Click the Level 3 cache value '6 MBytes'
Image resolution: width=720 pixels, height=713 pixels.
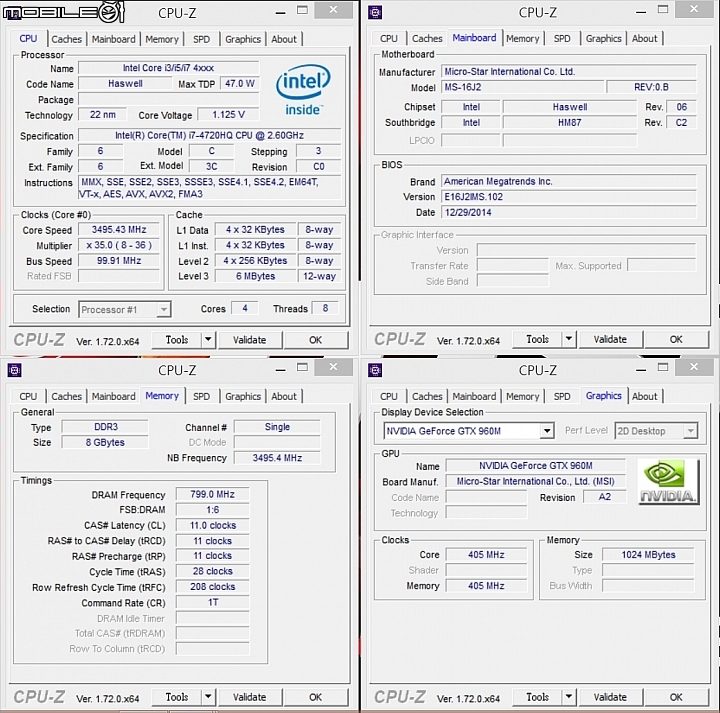(255, 276)
